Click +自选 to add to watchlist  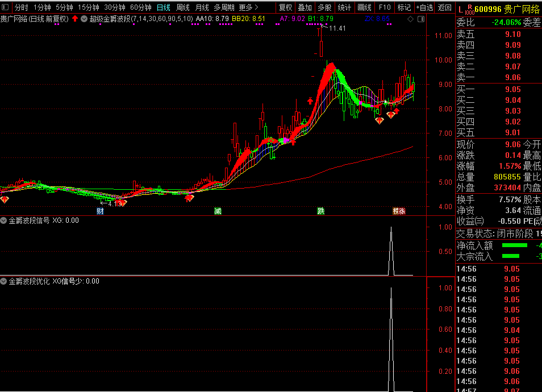tap(424, 7)
